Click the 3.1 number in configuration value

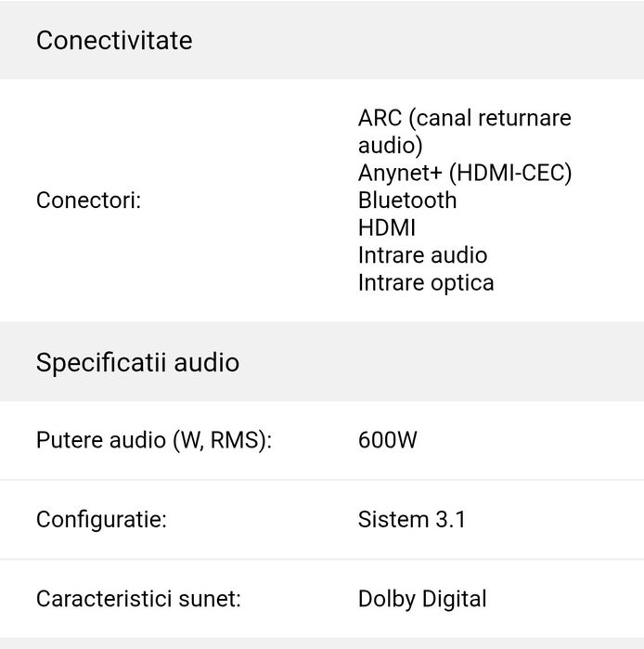[450, 519]
